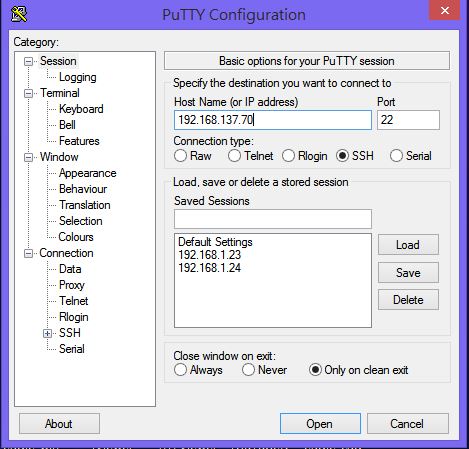Screen dimensions: 469x449
Task: Click the Save button
Action: [x=408, y=273]
